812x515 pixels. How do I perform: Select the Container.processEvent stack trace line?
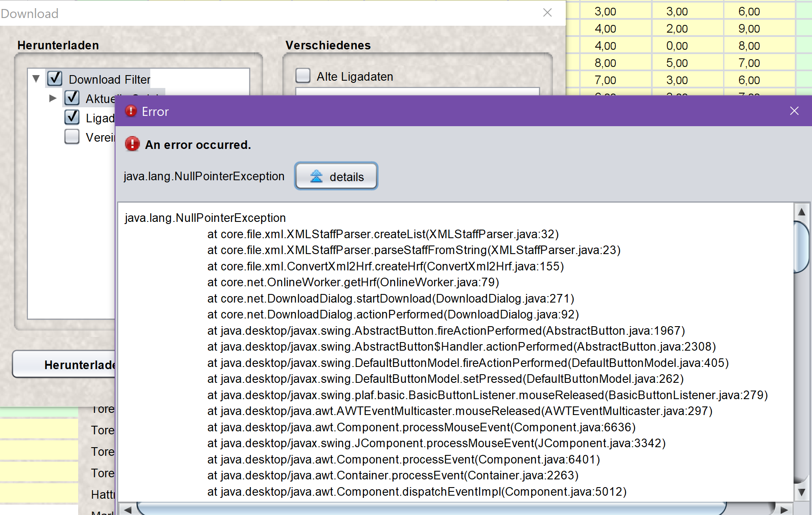pyautogui.click(x=393, y=476)
